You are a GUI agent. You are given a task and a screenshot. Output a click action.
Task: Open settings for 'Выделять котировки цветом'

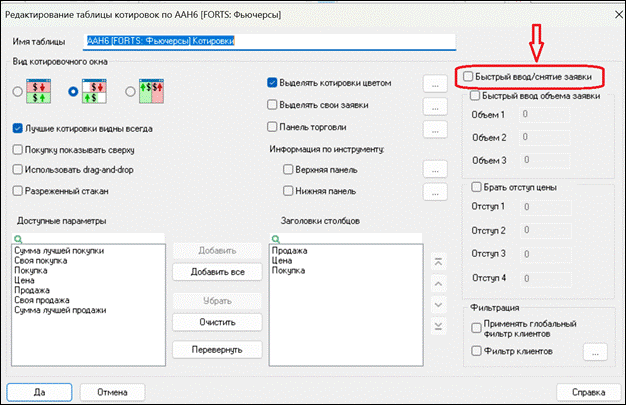(433, 84)
